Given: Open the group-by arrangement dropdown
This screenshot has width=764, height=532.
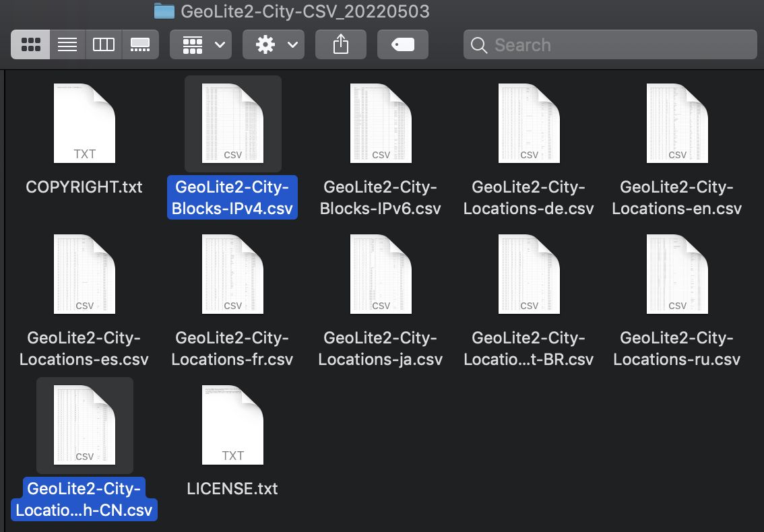Looking at the screenshot, I should click(x=201, y=44).
